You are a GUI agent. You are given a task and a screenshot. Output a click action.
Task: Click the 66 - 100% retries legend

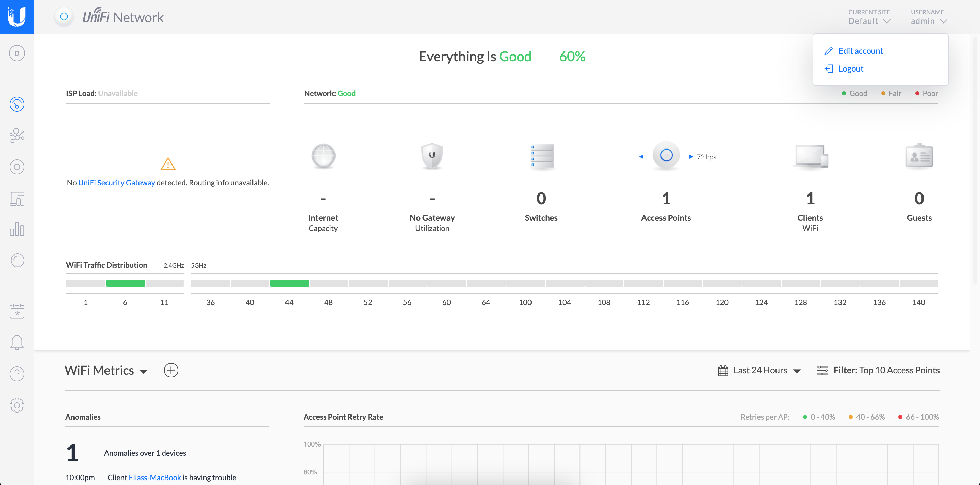918,417
